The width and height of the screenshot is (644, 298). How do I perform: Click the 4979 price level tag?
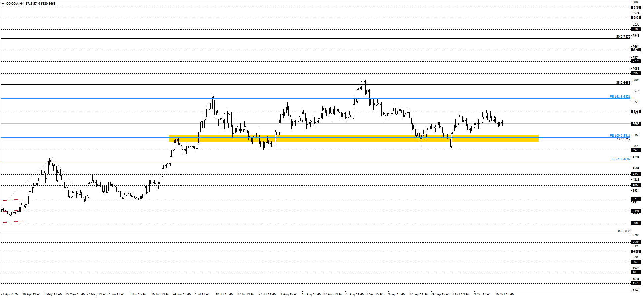(x=636, y=150)
